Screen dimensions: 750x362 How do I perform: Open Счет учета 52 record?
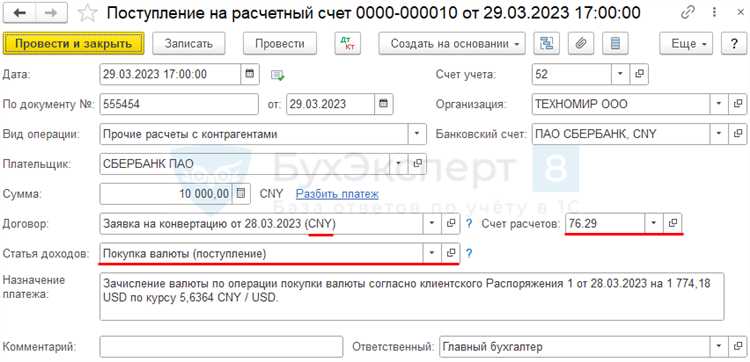[x=639, y=74]
